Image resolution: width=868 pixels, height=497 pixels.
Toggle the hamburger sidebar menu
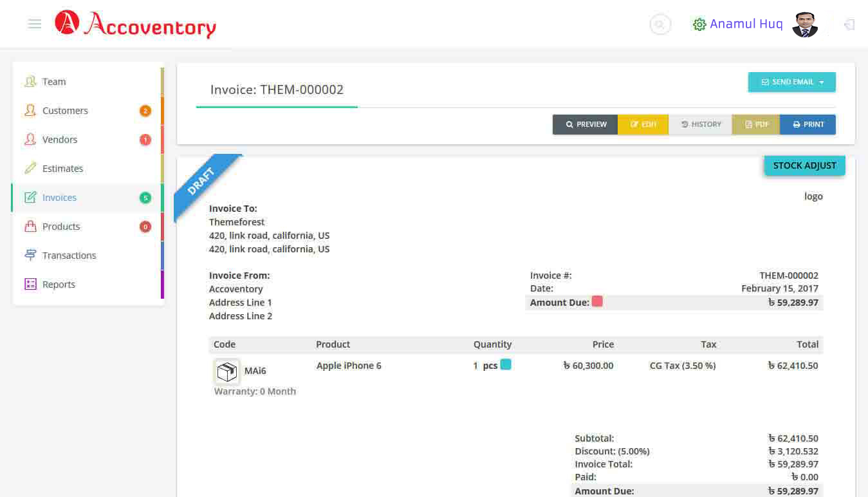pyautogui.click(x=35, y=24)
